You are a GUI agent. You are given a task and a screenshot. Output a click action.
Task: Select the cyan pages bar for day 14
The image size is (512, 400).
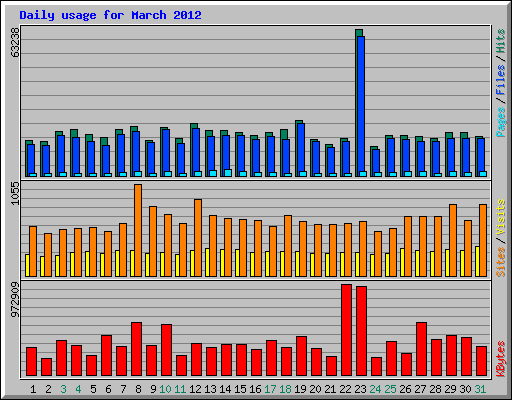228,173
